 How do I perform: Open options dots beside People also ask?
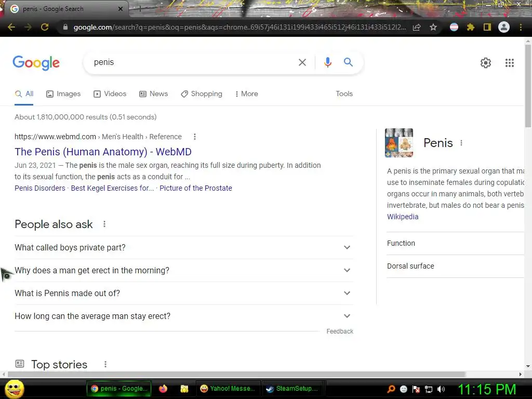pos(104,224)
